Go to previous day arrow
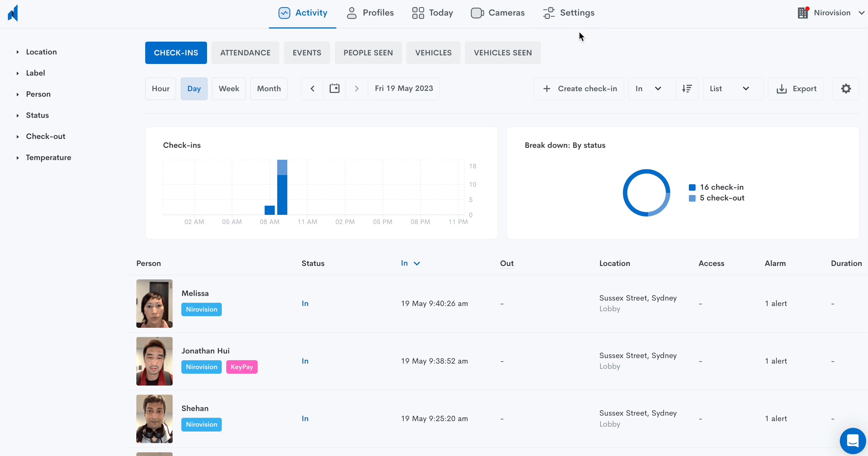 coord(312,88)
